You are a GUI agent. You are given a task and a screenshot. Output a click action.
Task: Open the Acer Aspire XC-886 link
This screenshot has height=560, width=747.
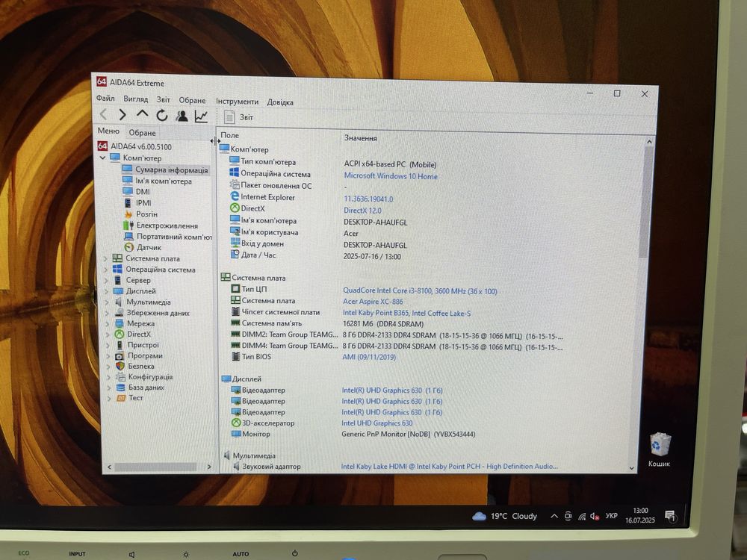373,302
